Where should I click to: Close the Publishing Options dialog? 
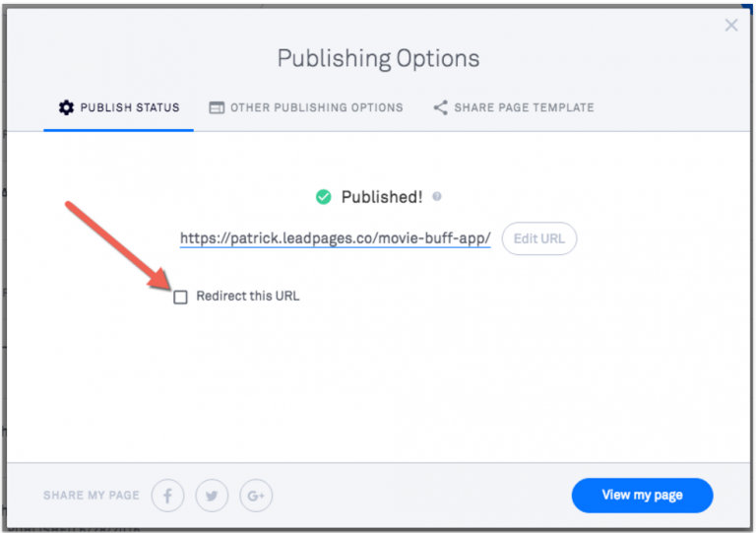tap(731, 25)
